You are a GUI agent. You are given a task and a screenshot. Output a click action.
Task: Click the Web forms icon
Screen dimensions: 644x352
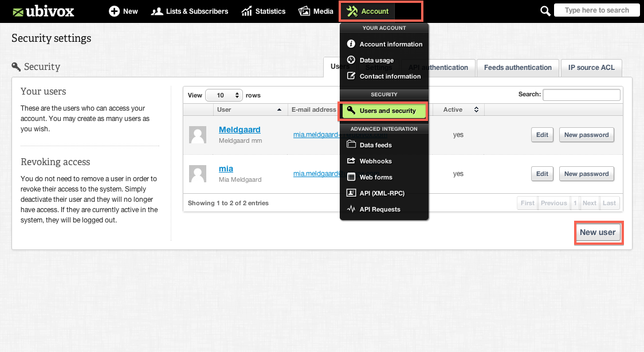[351, 177]
